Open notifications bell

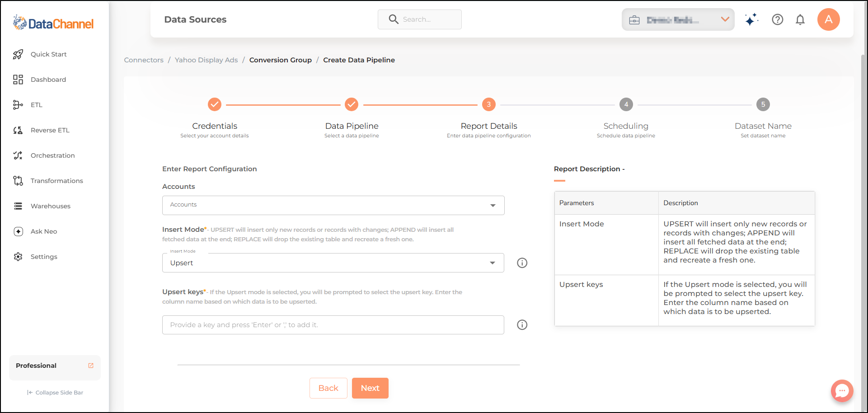800,19
